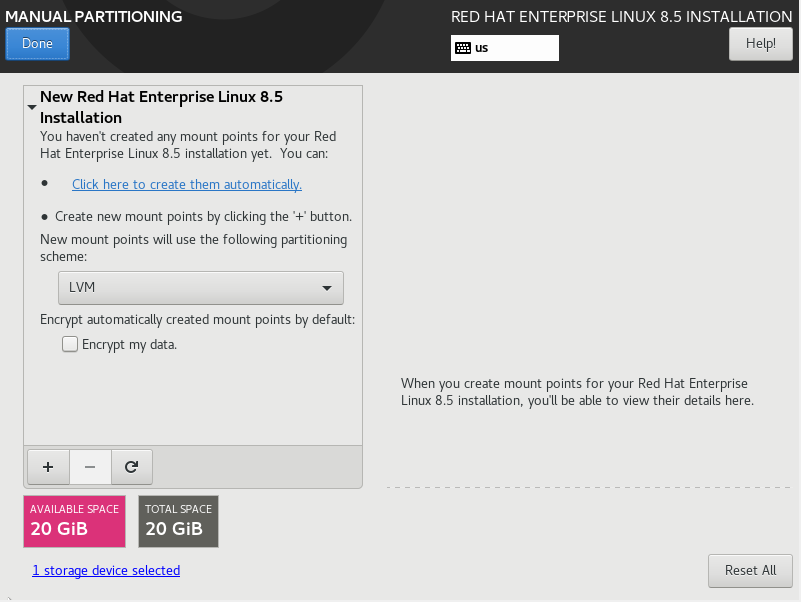Open the Help! button
The height and width of the screenshot is (602, 801).
[x=760, y=44]
